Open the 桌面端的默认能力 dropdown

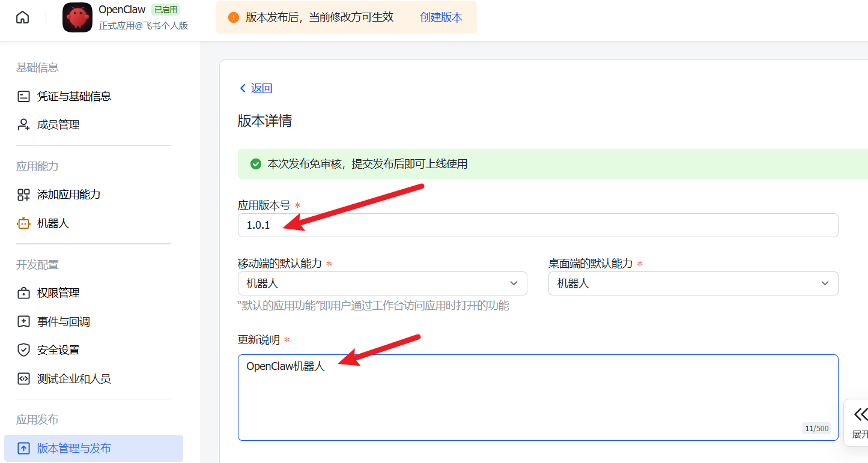(x=693, y=283)
